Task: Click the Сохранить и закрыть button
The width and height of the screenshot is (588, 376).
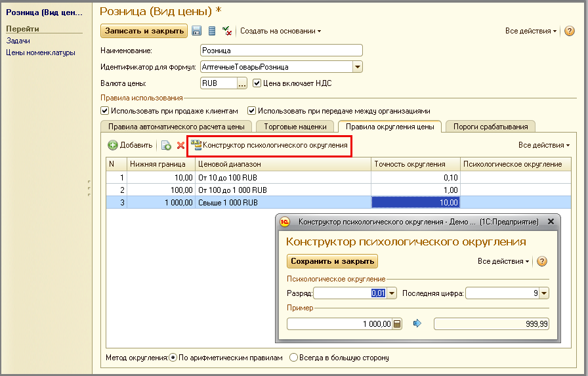Action: 332,261
